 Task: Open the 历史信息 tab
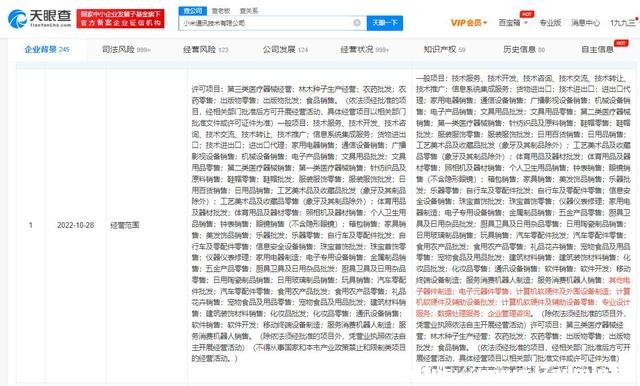pos(524,50)
